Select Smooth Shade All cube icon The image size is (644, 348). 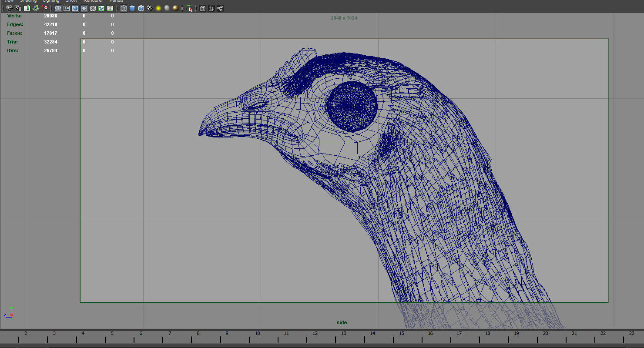click(x=132, y=8)
